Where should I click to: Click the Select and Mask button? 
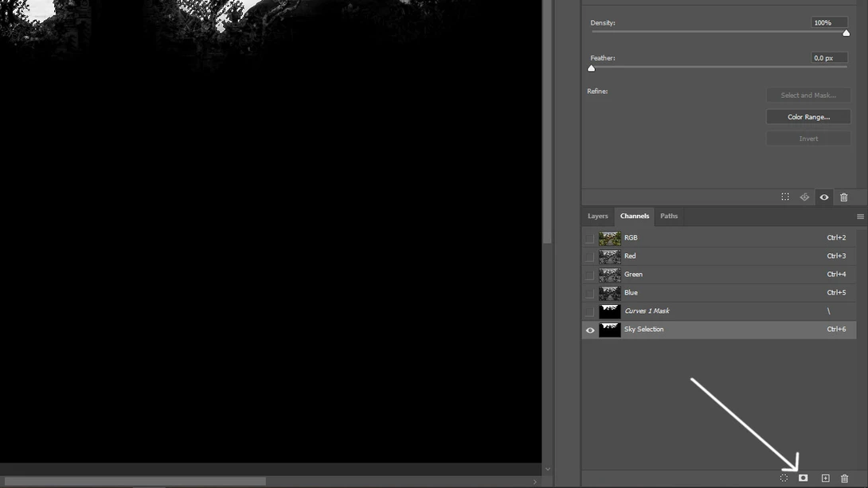click(x=808, y=95)
